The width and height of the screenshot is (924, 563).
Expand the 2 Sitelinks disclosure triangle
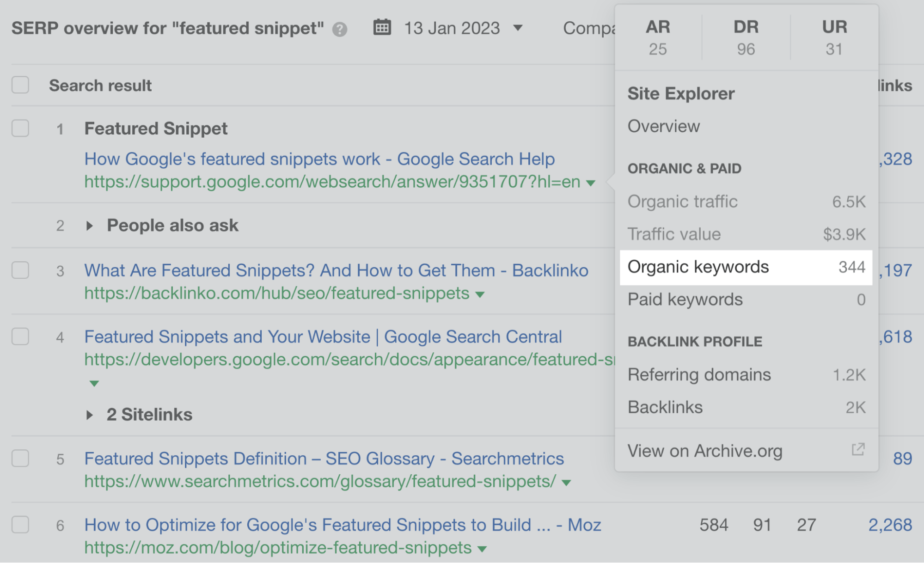pos(89,415)
